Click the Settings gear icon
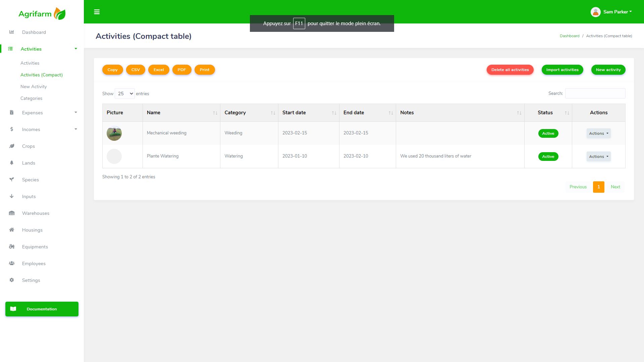This screenshot has width=644, height=362. 12,280
